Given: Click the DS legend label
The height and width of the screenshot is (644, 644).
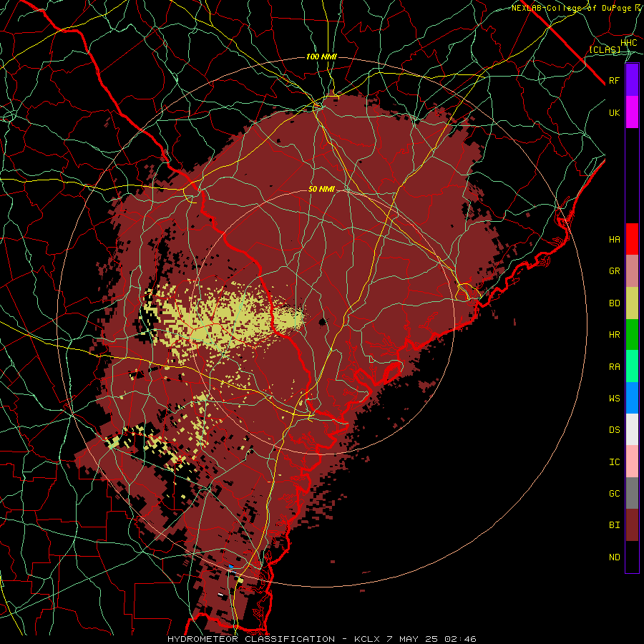Looking at the screenshot, I should [x=615, y=430].
